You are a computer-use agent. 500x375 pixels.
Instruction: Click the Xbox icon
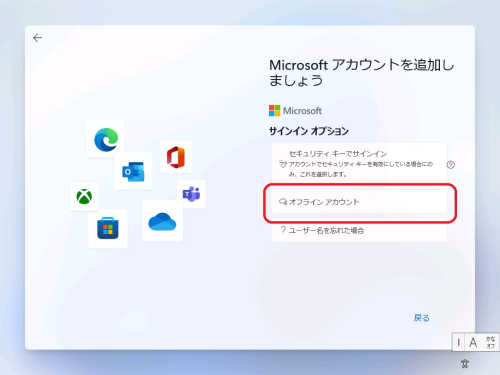coord(84,197)
